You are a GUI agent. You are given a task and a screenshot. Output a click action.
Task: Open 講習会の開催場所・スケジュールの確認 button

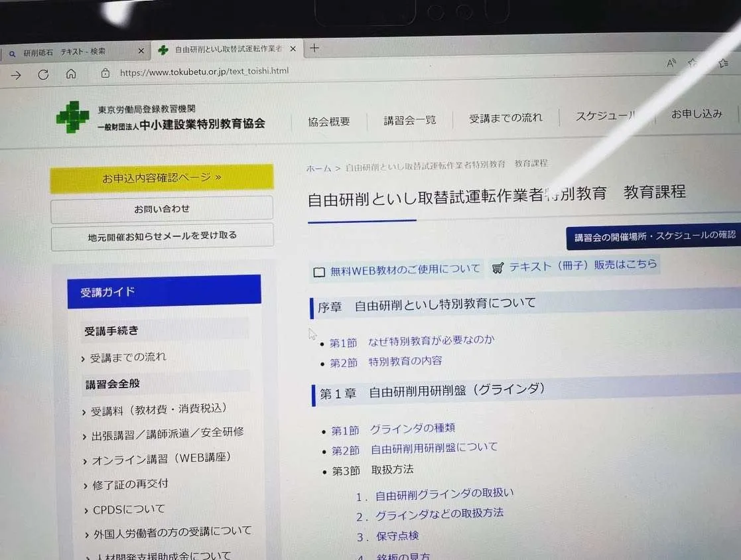(x=653, y=236)
